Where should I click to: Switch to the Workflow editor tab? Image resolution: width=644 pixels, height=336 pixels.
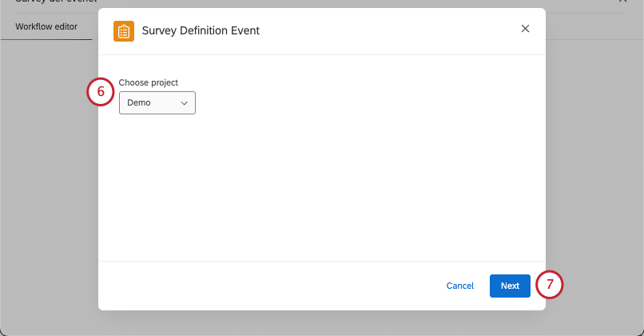[x=46, y=26]
